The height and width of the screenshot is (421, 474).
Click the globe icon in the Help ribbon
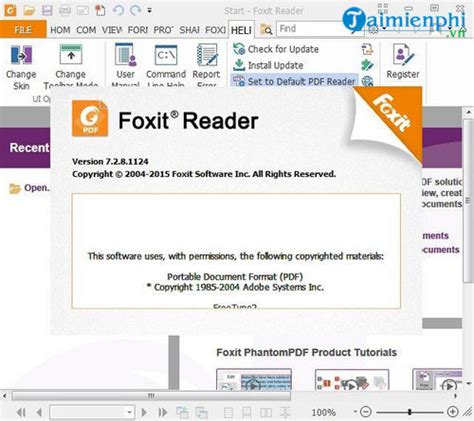(367, 81)
